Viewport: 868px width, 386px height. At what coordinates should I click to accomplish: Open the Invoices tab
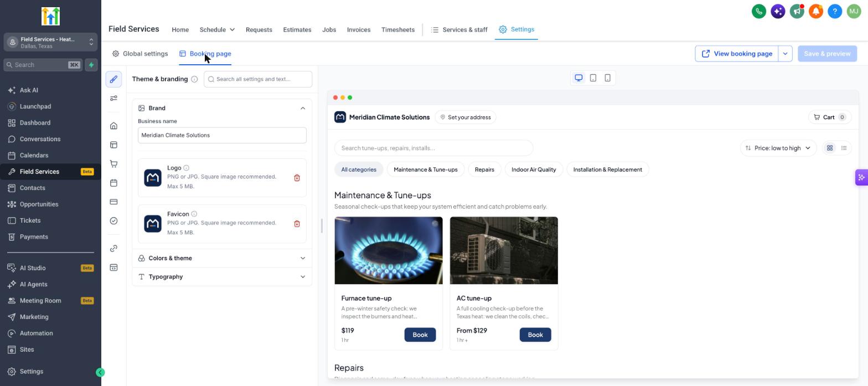click(359, 29)
